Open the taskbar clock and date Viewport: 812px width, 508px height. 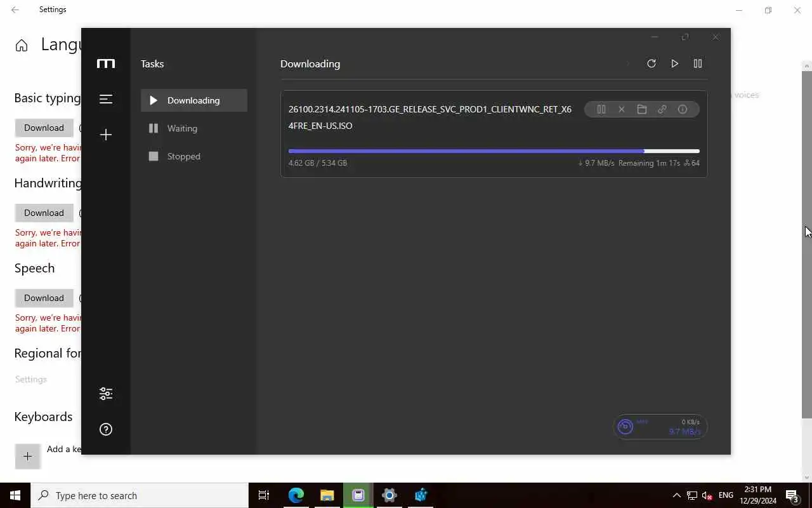757,495
